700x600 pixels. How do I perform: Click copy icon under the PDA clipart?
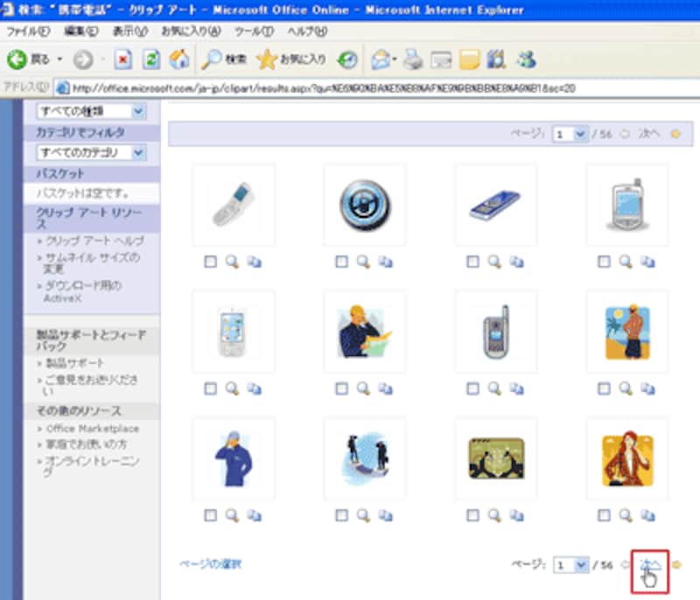(x=648, y=262)
